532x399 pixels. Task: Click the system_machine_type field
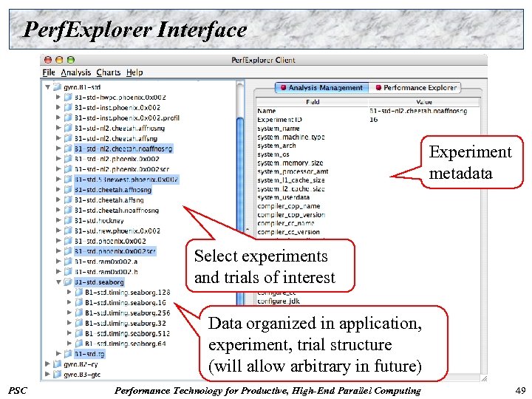click(291, 137)
